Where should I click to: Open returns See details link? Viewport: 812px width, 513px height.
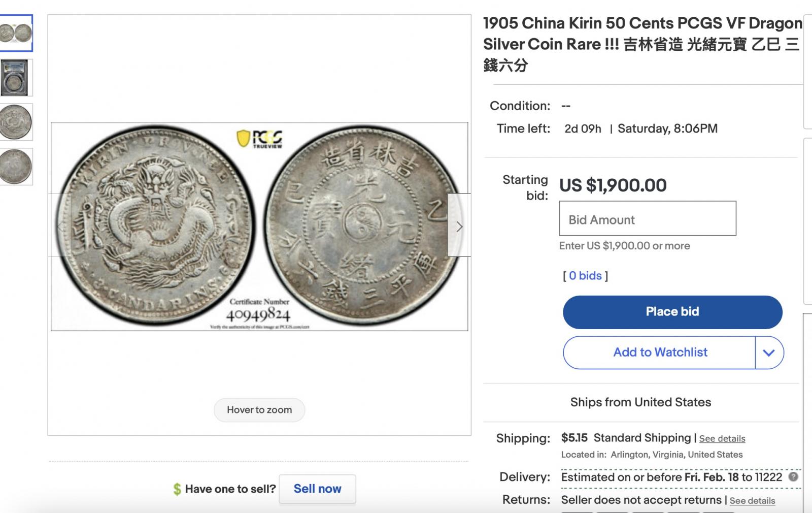point(752,501)
